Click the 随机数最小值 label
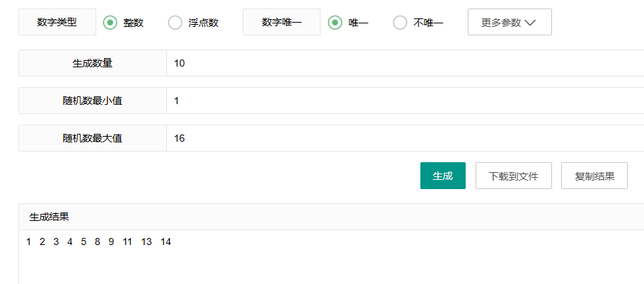The image size is (644, 284). tap(93, 101)
